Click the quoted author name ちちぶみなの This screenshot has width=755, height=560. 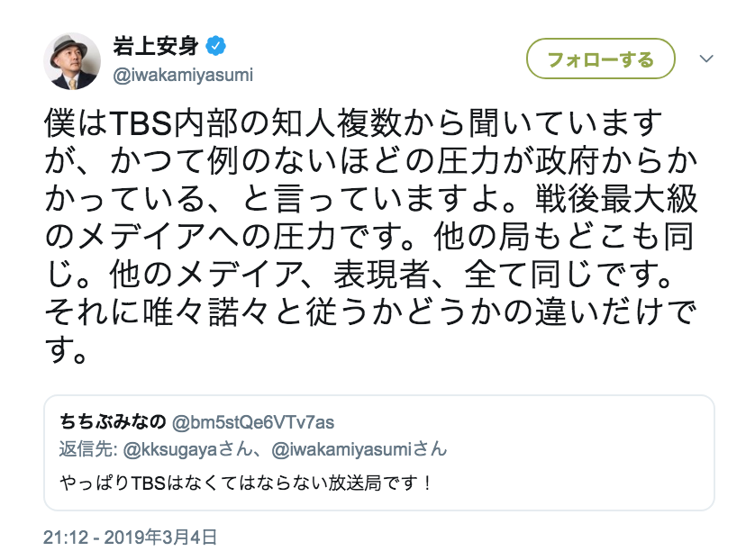coord(114,421)
